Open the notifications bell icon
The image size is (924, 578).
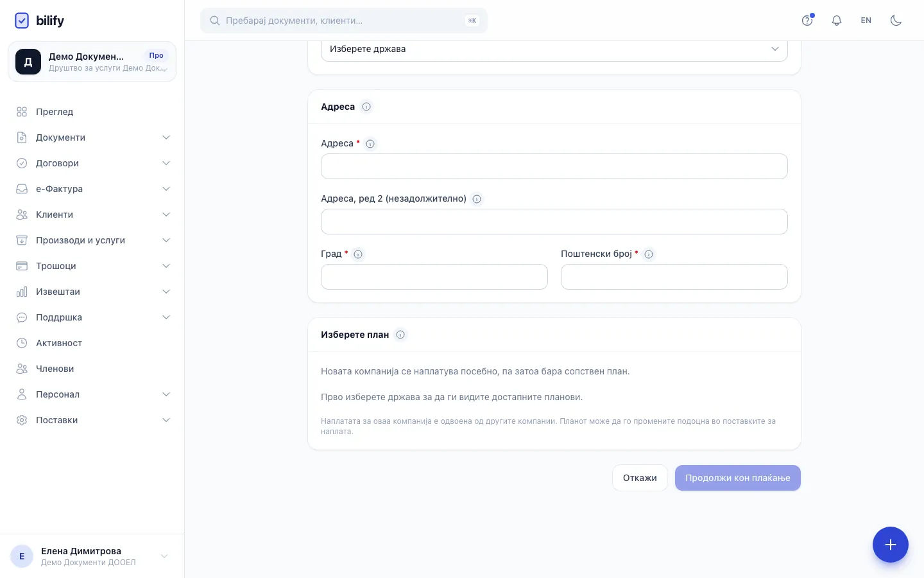click(837, 21)
